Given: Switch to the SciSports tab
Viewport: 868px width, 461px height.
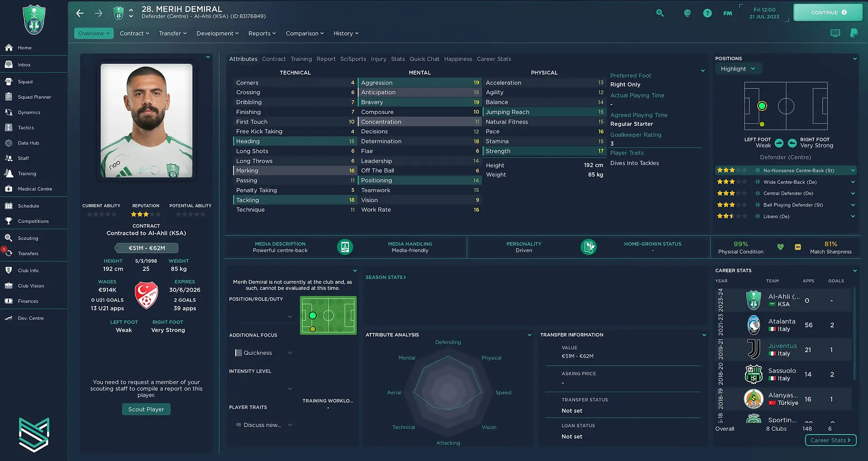Looking at the screenshot, I should pos(353,59).
